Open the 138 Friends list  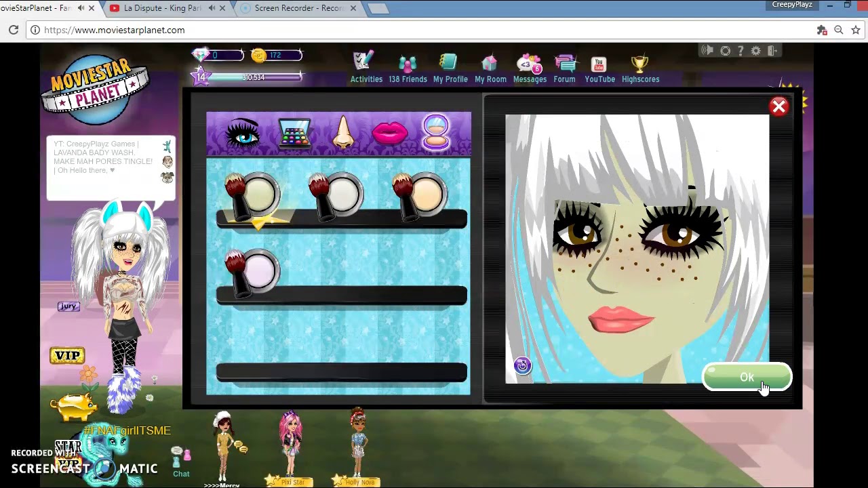(x=408, y=68)
